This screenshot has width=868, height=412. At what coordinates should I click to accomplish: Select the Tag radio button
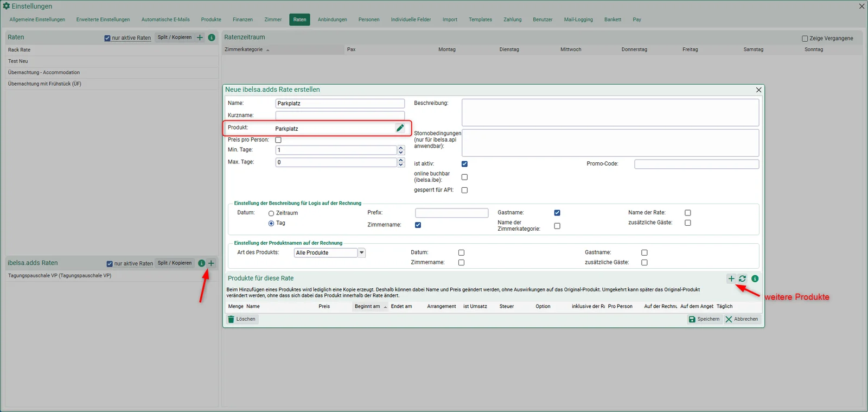pos(271,223)
